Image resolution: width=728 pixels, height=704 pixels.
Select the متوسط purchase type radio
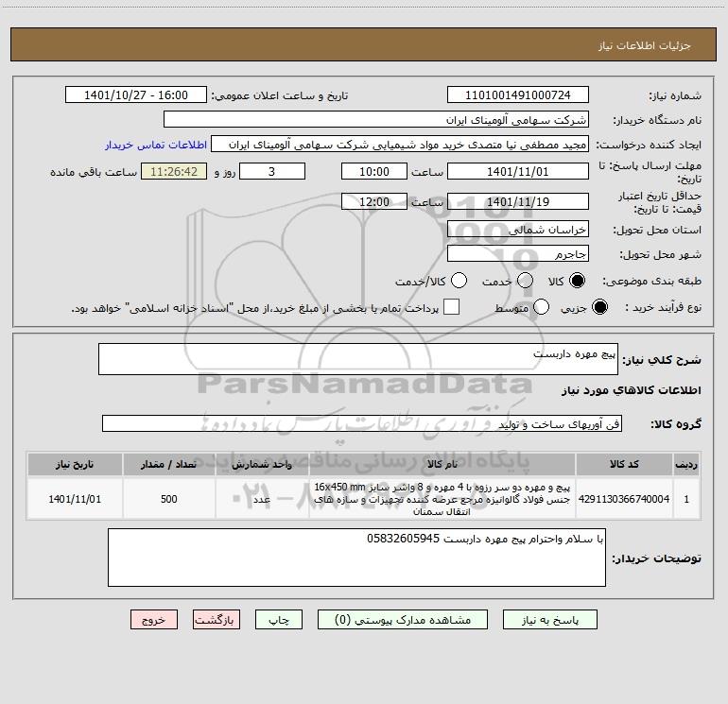pos(541,307)
